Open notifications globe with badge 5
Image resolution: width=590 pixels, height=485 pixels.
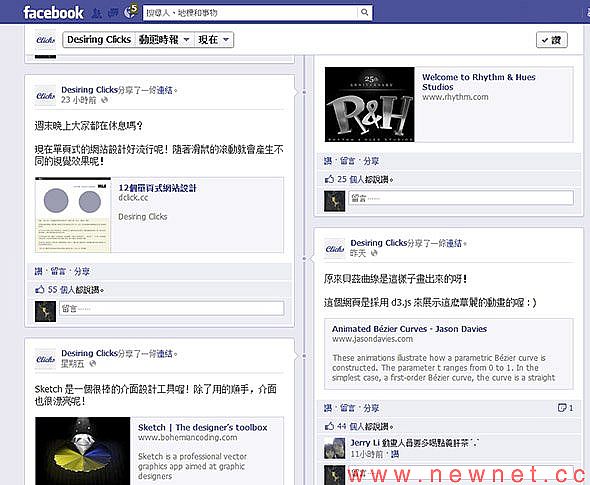pos(131,11)
